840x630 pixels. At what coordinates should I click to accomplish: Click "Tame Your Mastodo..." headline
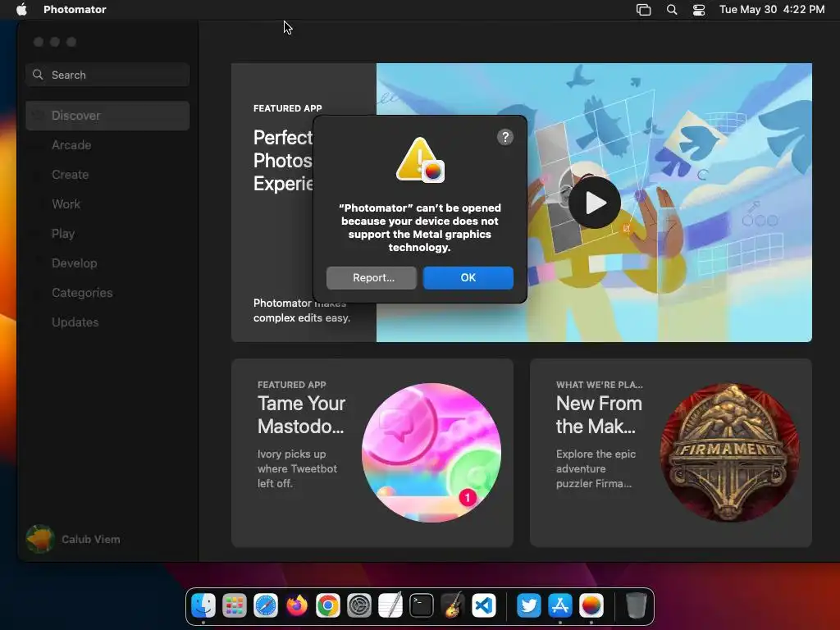301,414
